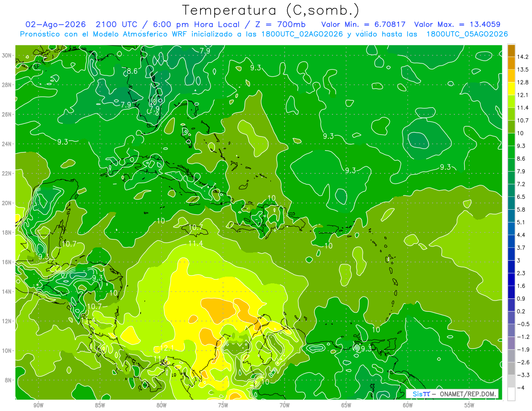
Task: Click the '1800UTC_05AGO2026' valid-until text
Action: (x=467, y=34)
